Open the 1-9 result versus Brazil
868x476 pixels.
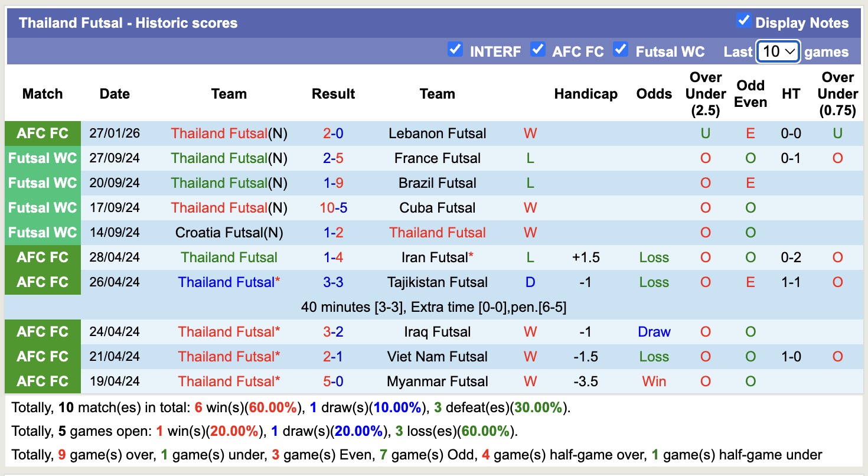(333, 183)
